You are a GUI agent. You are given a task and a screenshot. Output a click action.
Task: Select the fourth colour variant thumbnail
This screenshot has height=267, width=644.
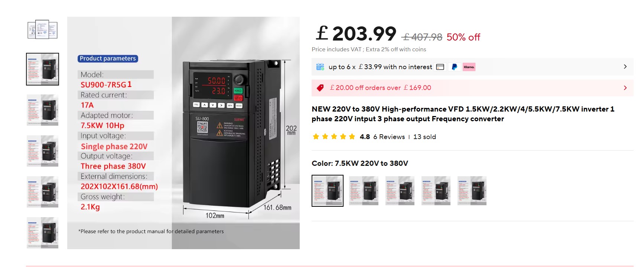(436, 191)
